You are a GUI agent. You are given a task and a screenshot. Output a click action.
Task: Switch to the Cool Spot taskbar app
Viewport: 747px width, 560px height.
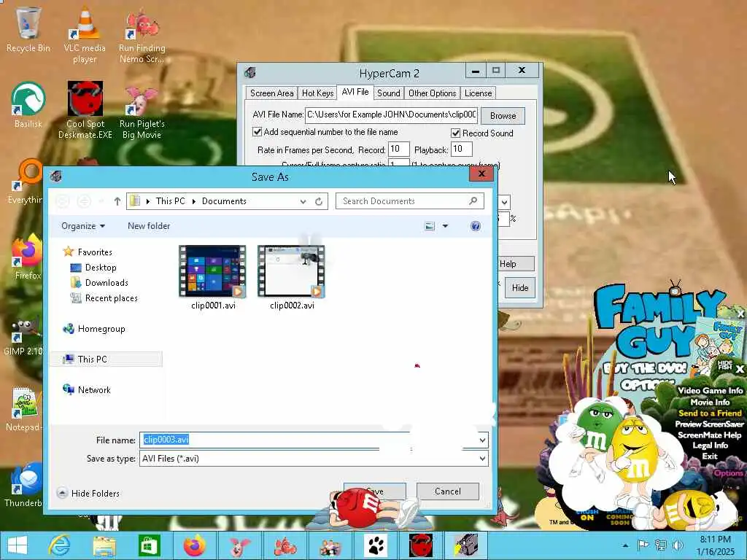point(421,545)
